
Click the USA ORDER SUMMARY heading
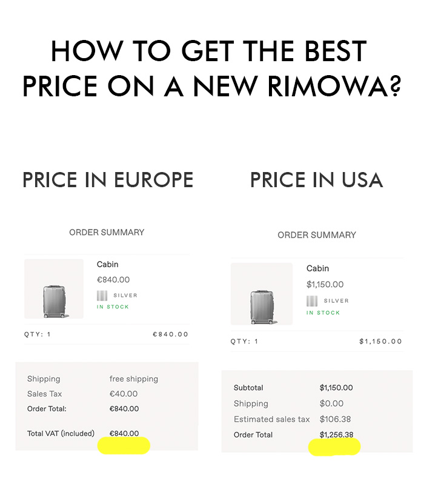tap(317, 235)
